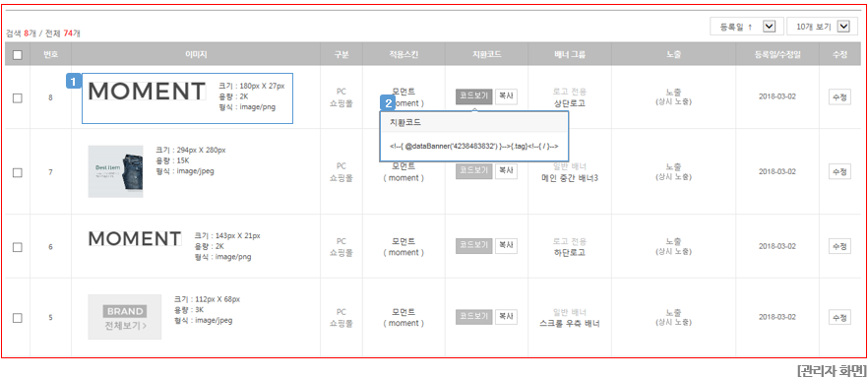Tick the checkbox for row number 8
The width and height of the screenshot is (868, 378).
(17, 98)
